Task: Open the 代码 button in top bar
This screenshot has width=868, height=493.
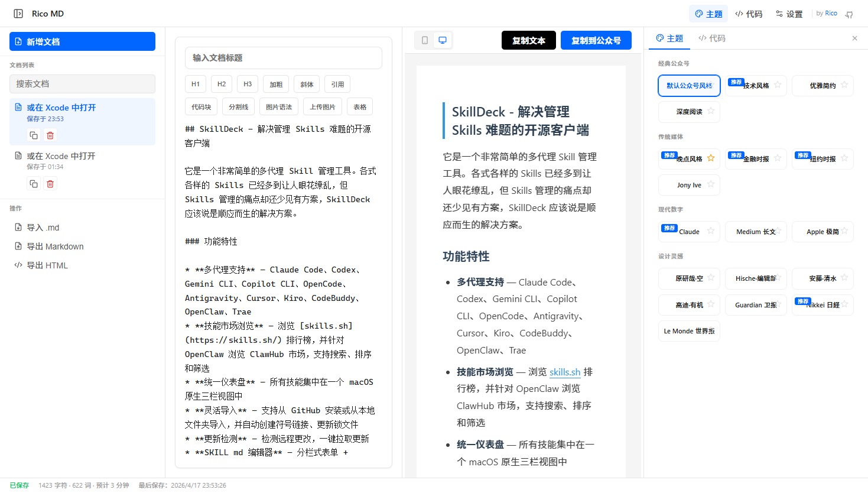Action: (749, 14)
